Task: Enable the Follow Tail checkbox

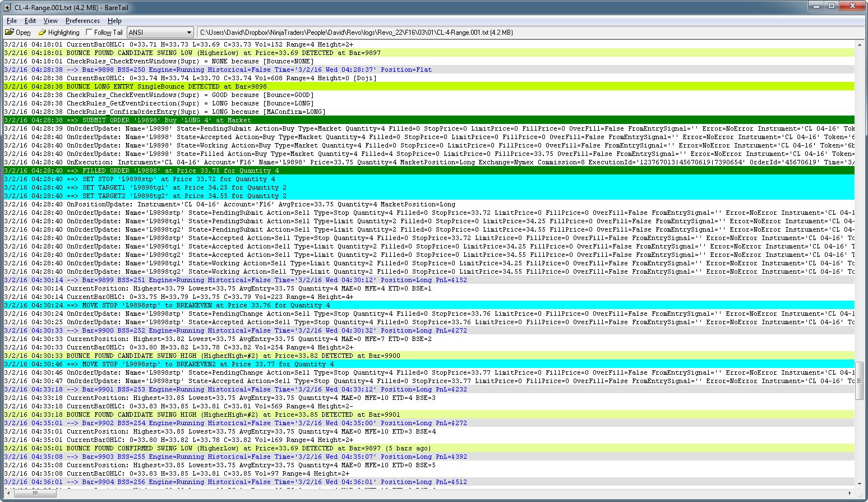Action: (x=89, y=33)
